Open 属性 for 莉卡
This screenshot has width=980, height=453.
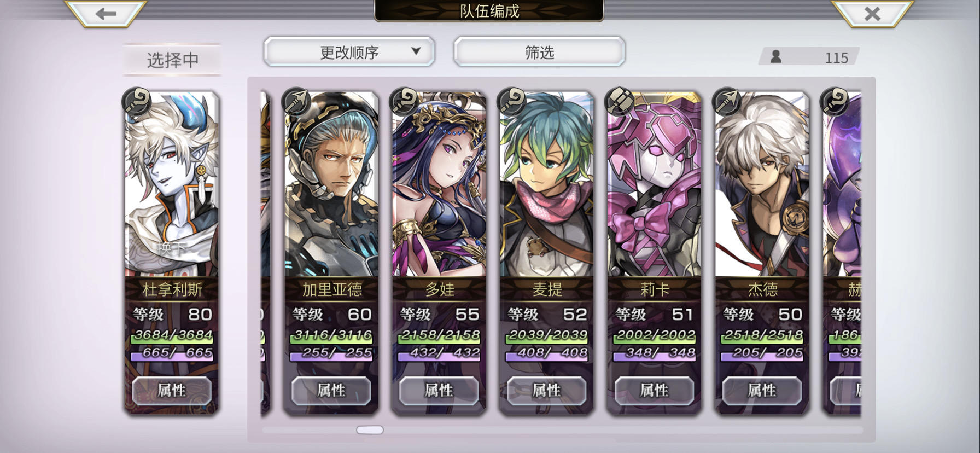pos(654,391)
